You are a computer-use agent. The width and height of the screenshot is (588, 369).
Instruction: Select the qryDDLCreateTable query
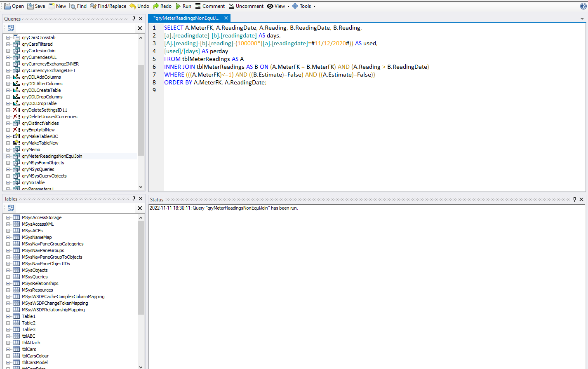[x=41, y=90]
